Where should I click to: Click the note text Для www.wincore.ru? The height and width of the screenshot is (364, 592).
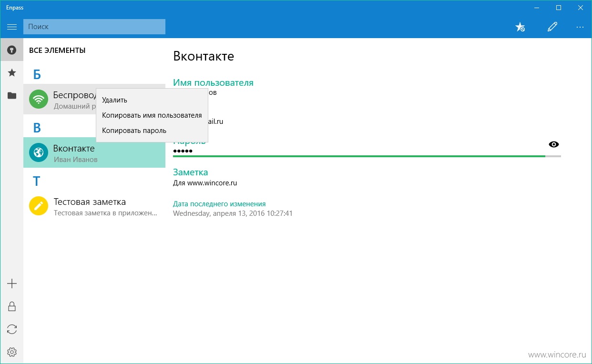coord(205,182)
